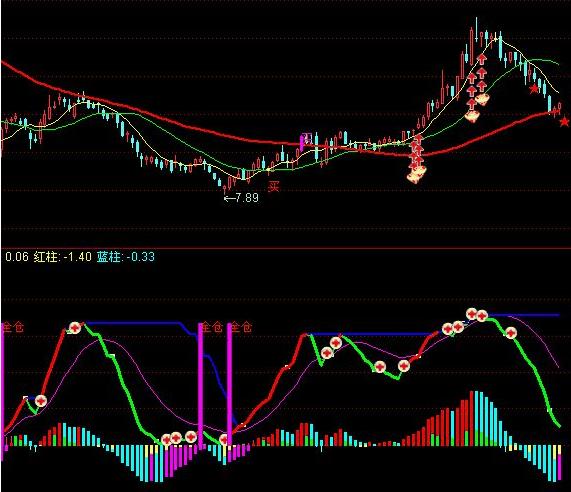Viewport: 571px width, 492px height.
Task: Click the plus marker by the short blue early segment
Action: (x=41, y=401)
